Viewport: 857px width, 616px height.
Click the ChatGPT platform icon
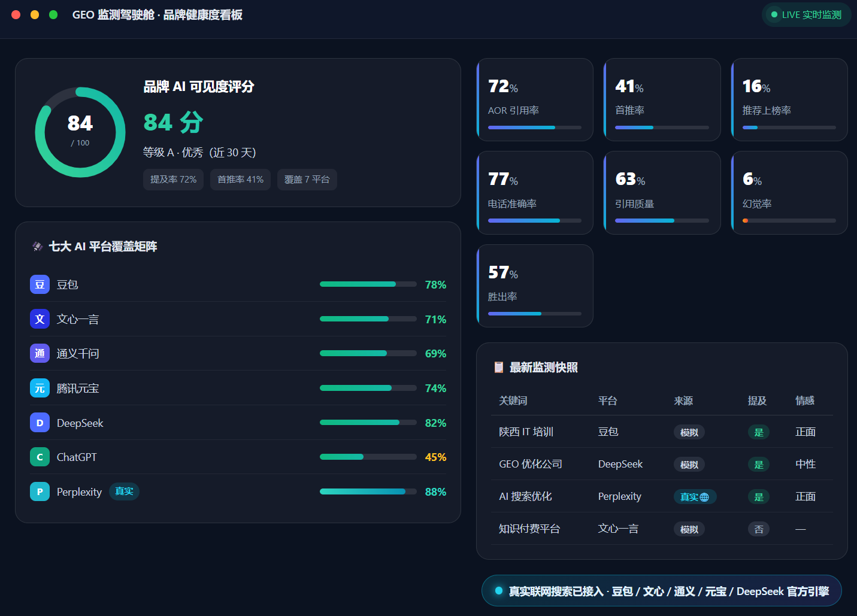click(40, 457)
